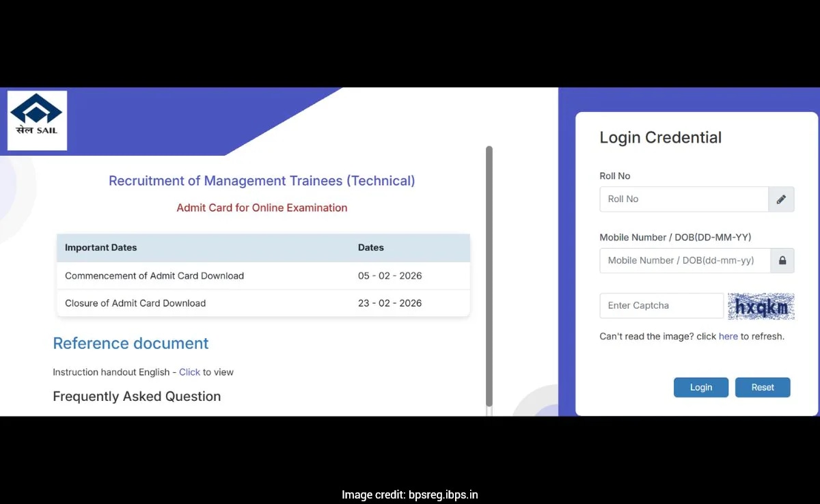Viewport: 820px width, 504px height.
Task: Click the 'Frequently Asked Question' heading
Action: [x=137, y=397]
